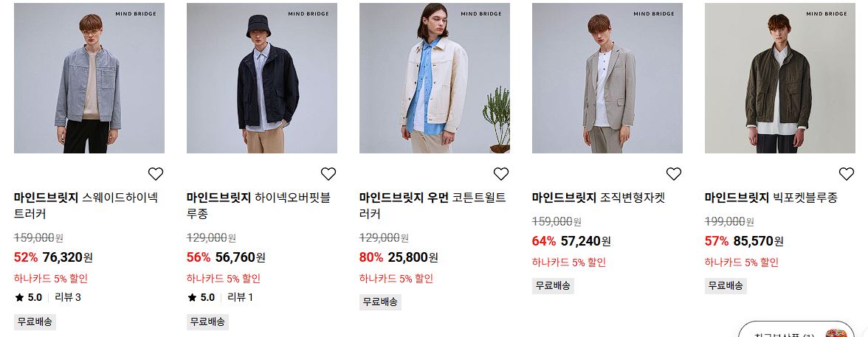View the olive big pocket blouson image

(x=780, y=78)
